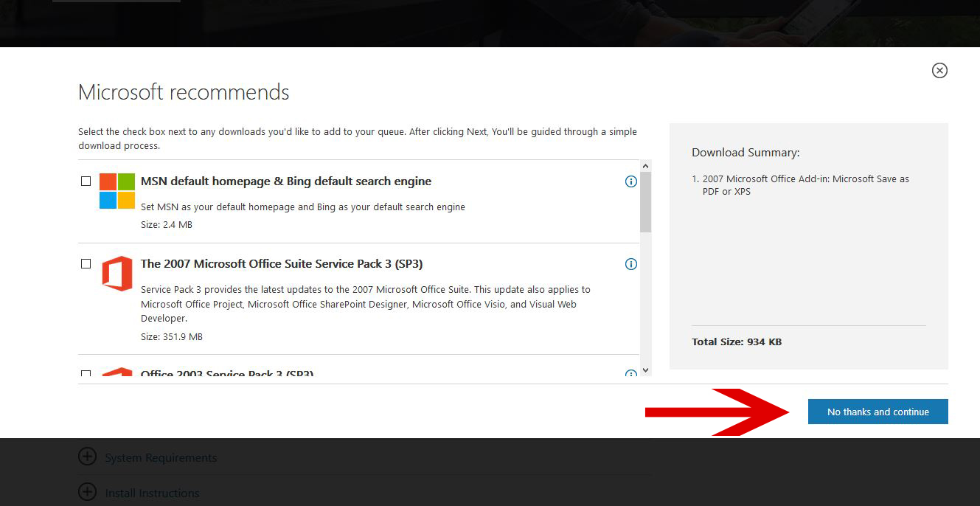Click the No thanks and continue button
980x506 pixels.
[x=878, y=411]
